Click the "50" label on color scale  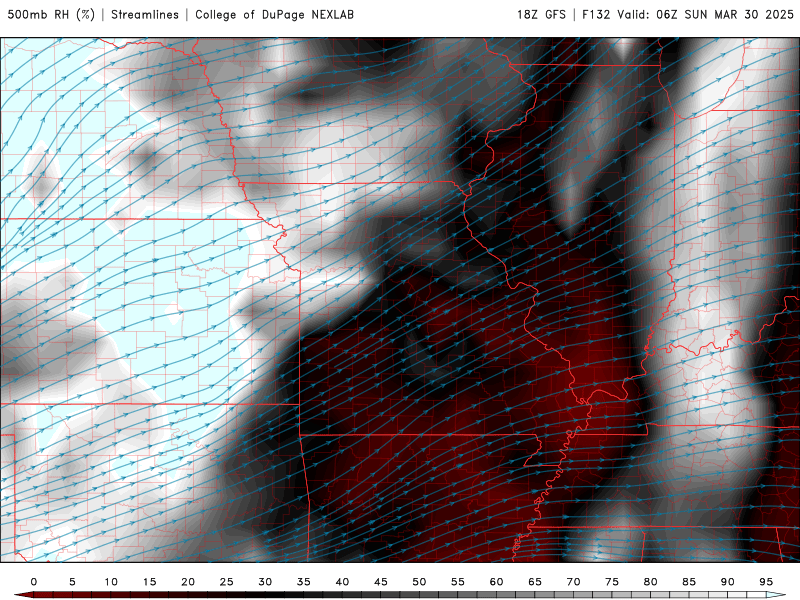pyautogui.click(x=419, y=582)
